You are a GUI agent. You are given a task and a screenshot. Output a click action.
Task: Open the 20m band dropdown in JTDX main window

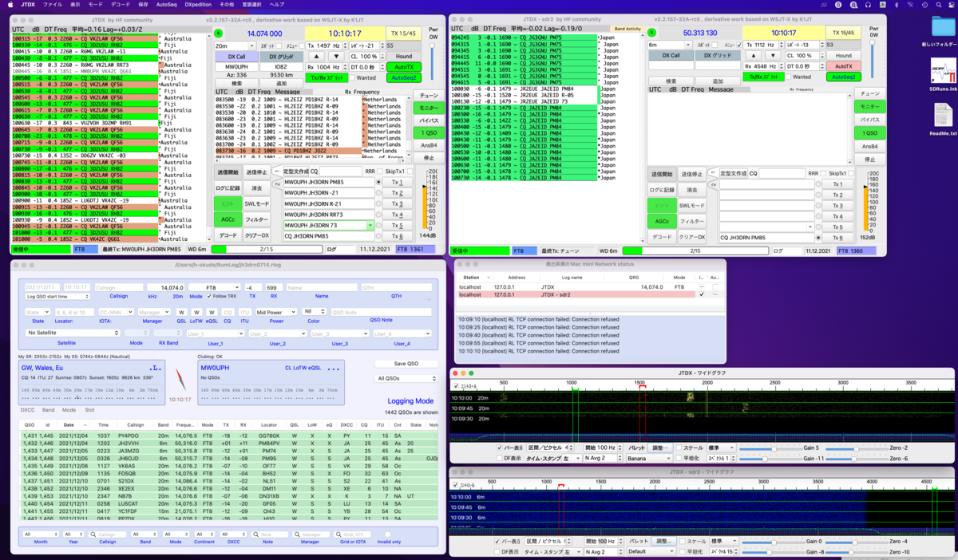tap(234, 46)
